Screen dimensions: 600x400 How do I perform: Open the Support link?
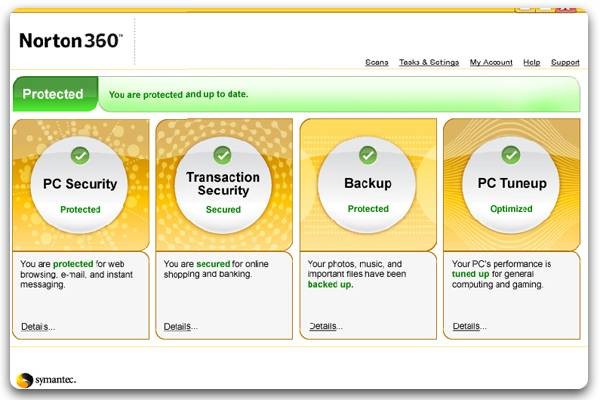[x=565, y=62]
